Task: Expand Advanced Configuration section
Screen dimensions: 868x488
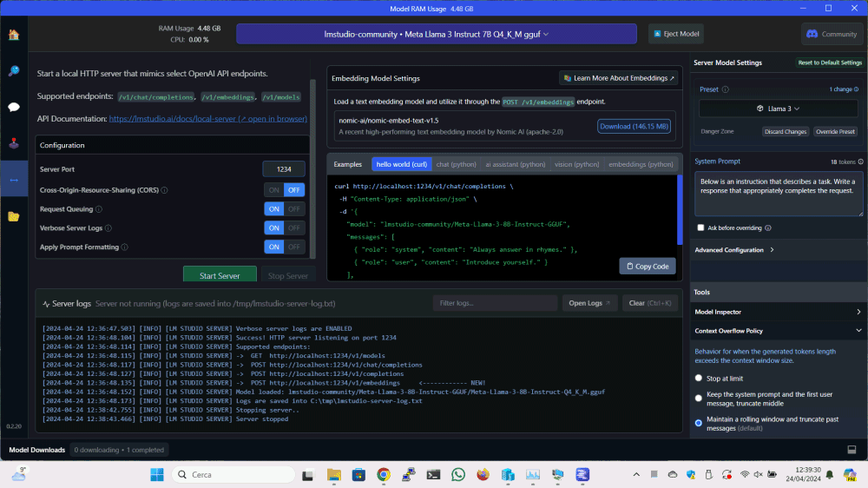Action: (734, 250)
